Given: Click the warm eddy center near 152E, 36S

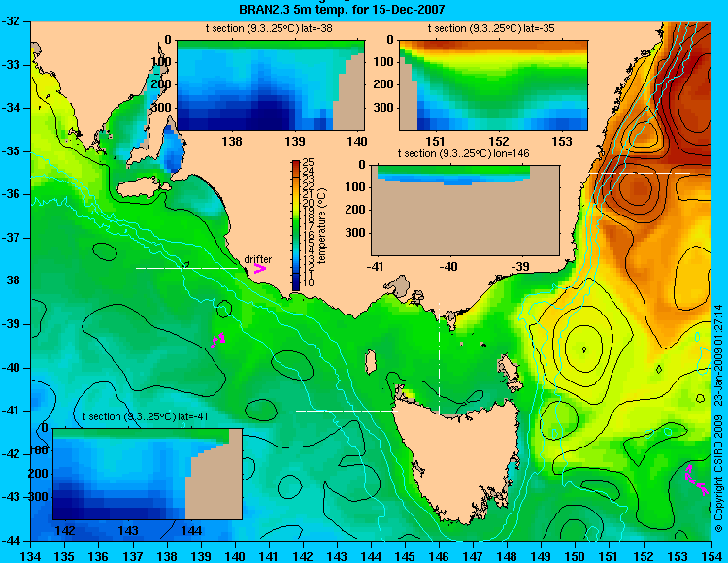Looking at the screenshot, I should point(637,188).
